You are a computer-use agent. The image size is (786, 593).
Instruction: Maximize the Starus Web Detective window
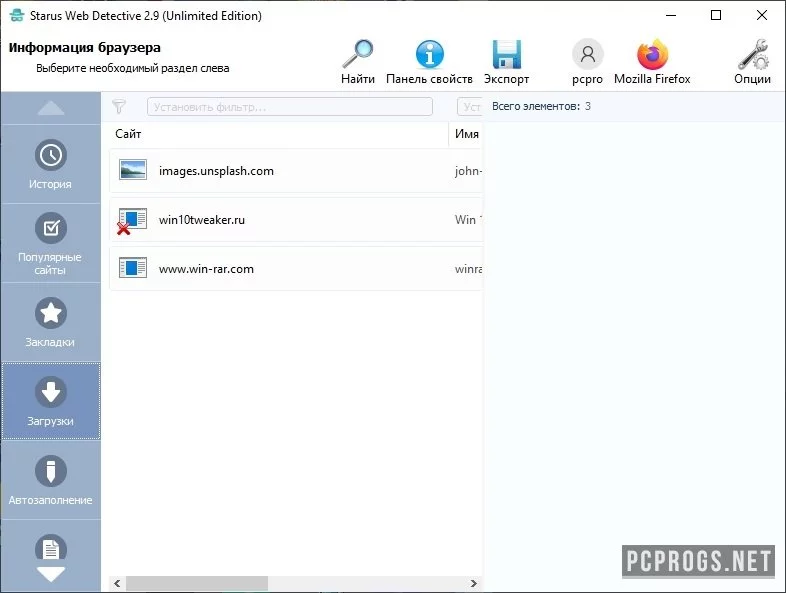coord(716,15)
